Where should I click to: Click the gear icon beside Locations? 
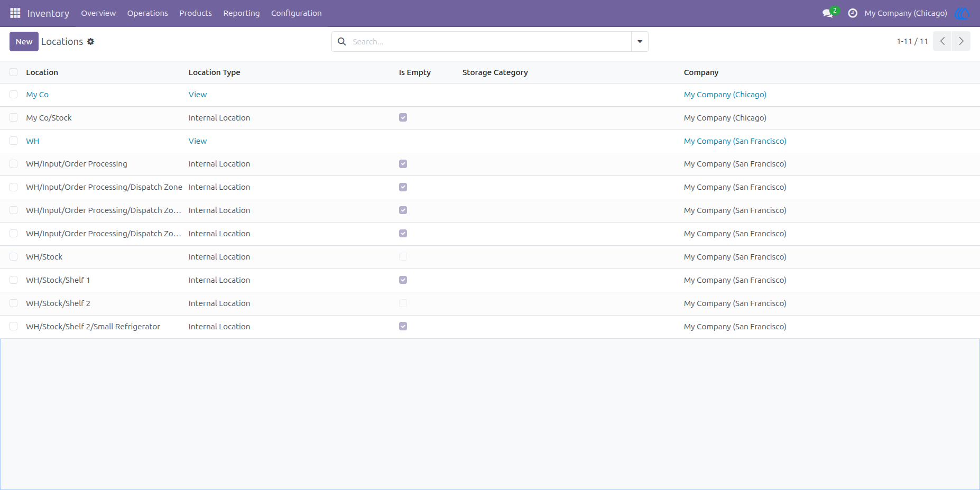click(x=91, y=41)
